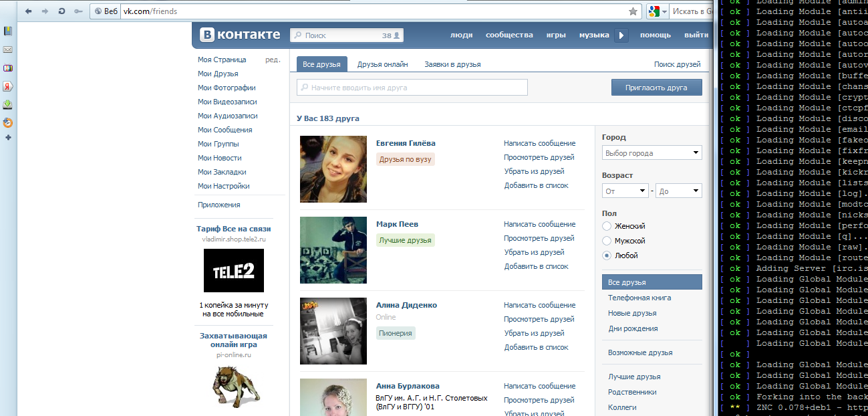Click the person icon beside 38 in search
Viewport: 868px width, 416px height.
pos(397,35)
